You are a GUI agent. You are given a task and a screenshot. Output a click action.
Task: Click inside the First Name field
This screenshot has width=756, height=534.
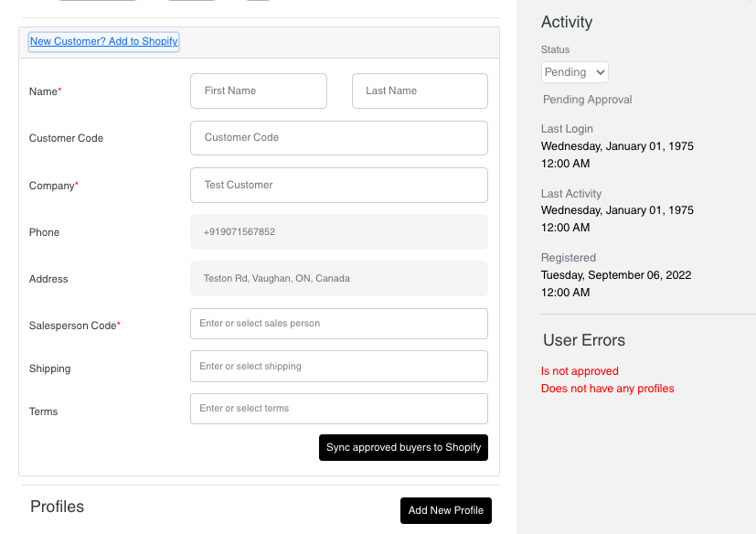point(258,91)
